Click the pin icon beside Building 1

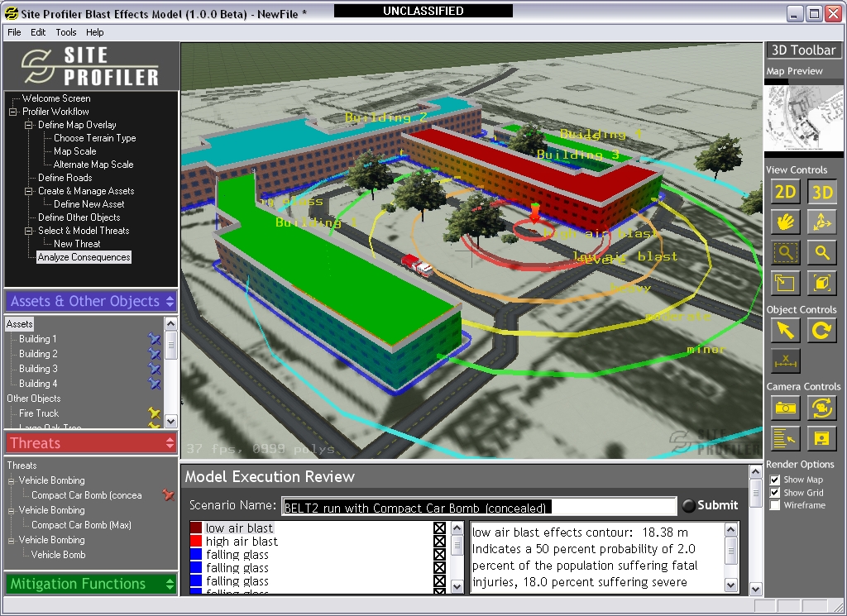pos(155,339)
